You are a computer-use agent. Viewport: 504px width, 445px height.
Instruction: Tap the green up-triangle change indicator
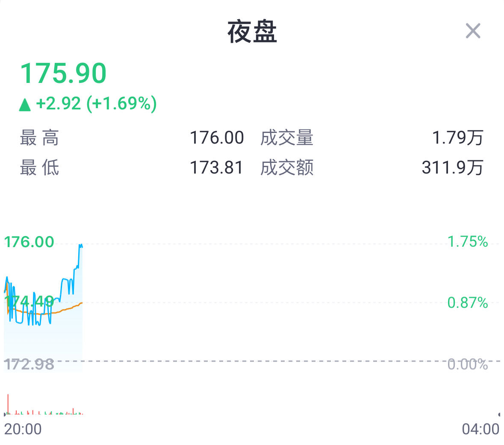coord(25,104)
